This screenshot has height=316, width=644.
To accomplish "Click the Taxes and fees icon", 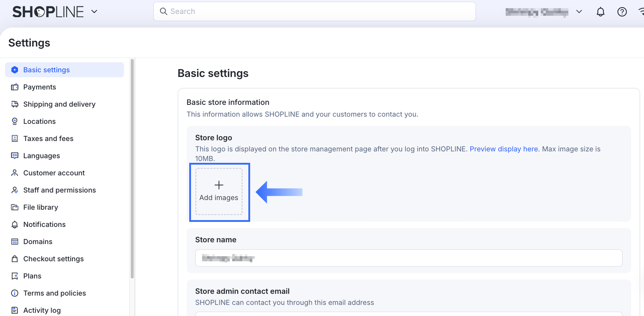I will pyautogui.click(x=15, y=138).
